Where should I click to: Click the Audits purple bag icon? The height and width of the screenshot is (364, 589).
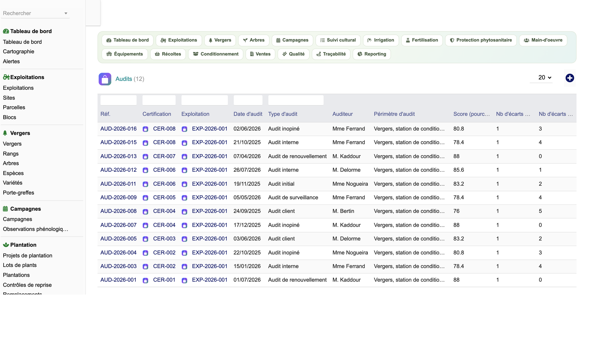pos(105,79)
